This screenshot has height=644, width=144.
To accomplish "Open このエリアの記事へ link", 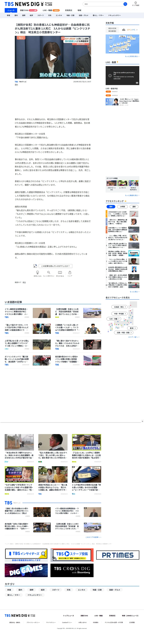I will click(93, 537).
